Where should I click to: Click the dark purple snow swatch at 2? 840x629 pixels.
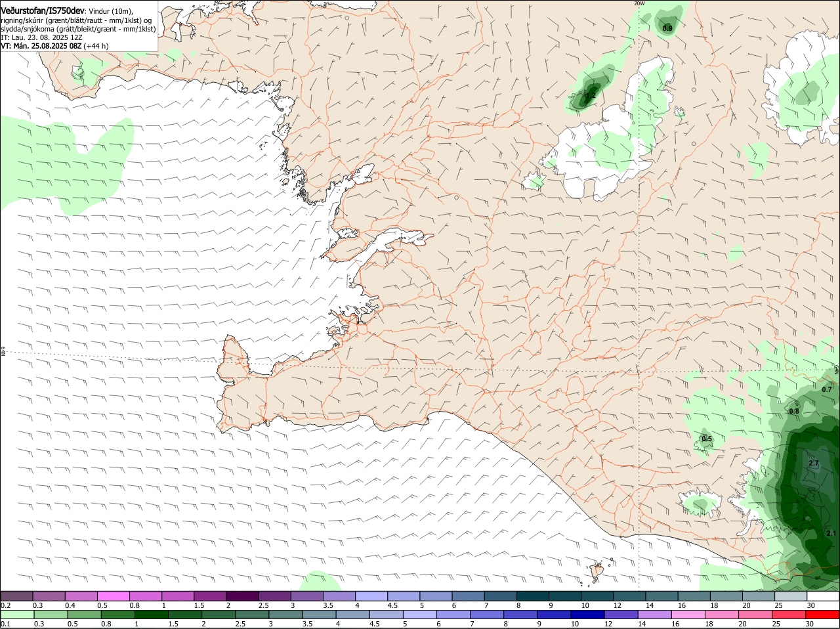click(243, 596)
